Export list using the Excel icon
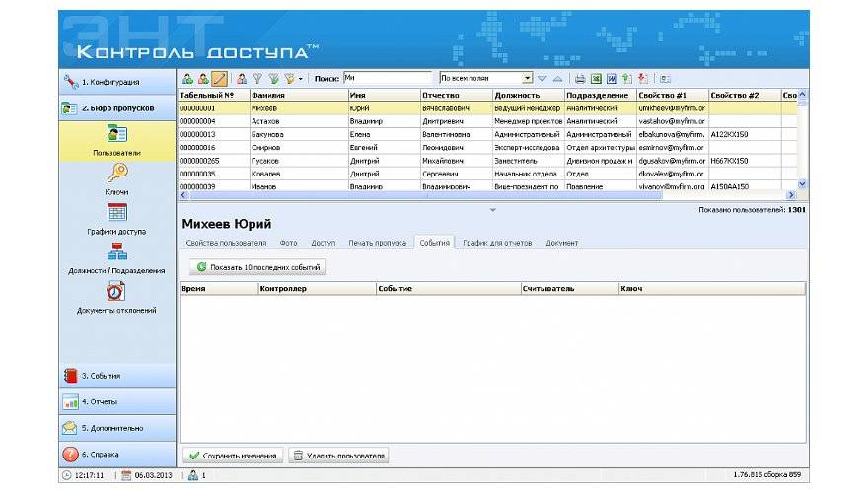868x493 pixels. tap(596, 78)
